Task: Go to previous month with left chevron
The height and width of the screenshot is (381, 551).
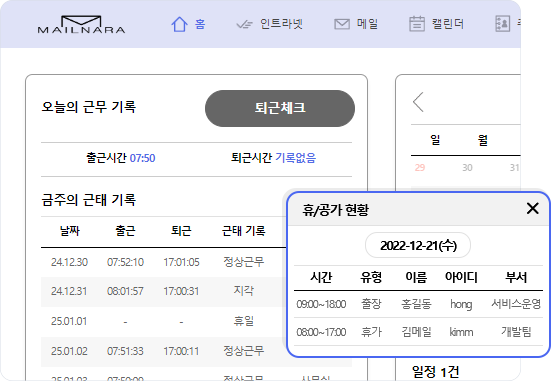Action: click(418, 102)
